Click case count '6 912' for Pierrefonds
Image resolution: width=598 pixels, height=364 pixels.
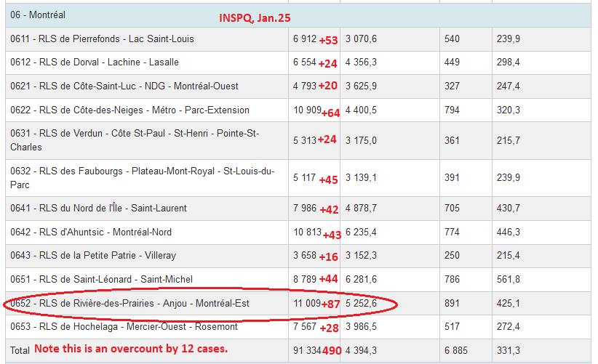point(305,39)
